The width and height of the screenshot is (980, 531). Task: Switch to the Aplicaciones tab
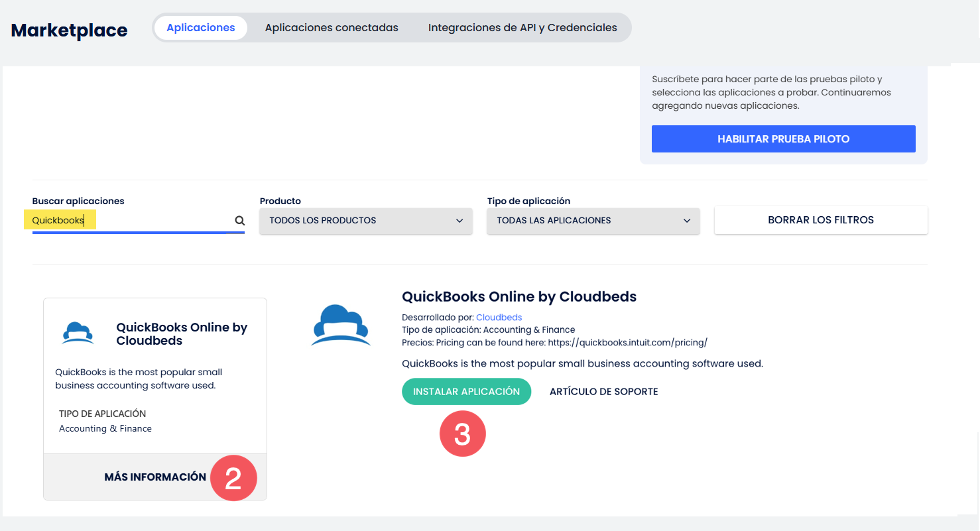200,28
